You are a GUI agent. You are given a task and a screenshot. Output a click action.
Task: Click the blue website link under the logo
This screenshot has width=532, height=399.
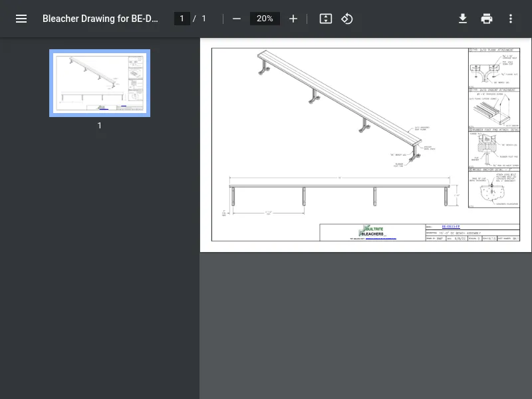point(380,239)
